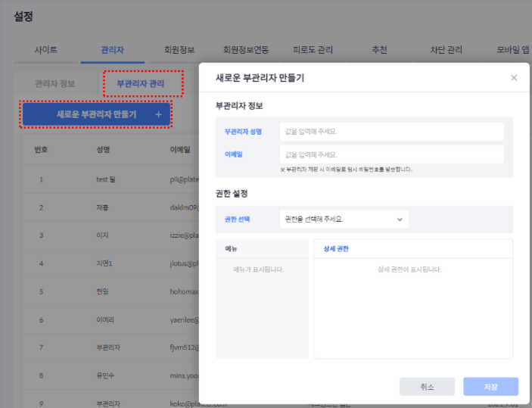Switch to the 피로도 관리 tab
This screenshot has width=532, height=408.
(313, 50)
